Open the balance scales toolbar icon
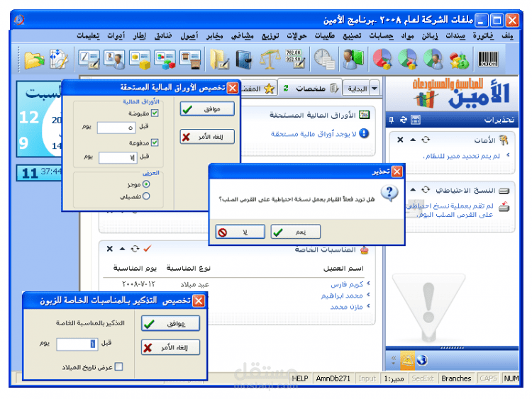This screenshot has height=399, width=532. pos(270,59)
